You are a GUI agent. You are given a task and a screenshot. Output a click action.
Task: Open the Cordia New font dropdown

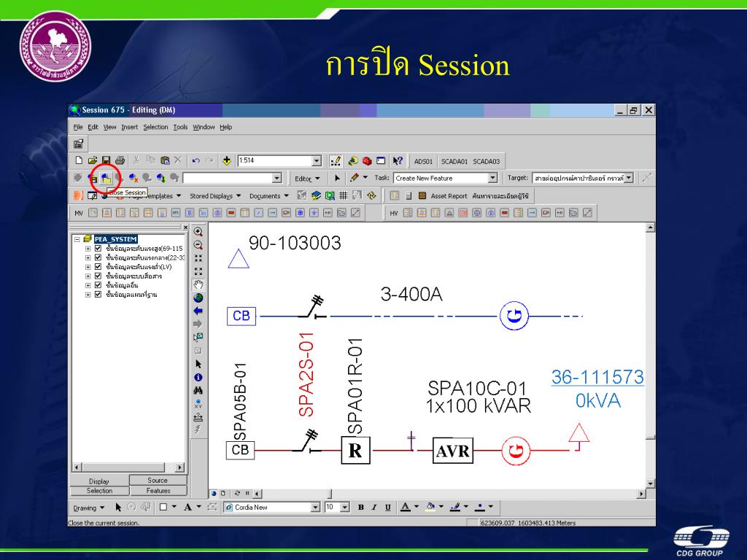315,507
